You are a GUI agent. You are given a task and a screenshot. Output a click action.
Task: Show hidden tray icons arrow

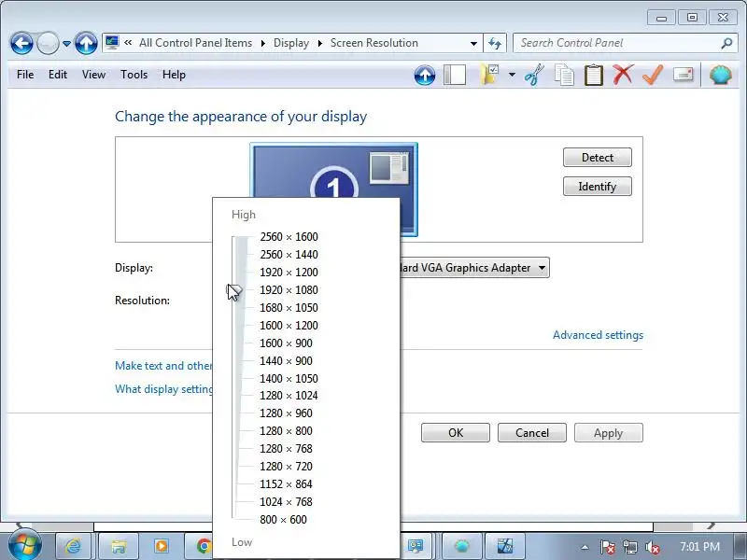pyautogui.click(x=585, y=547)
